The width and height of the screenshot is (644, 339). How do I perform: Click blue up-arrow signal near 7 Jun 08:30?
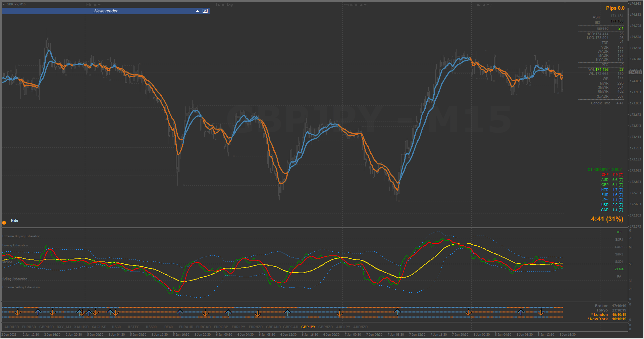coord(397,312)
